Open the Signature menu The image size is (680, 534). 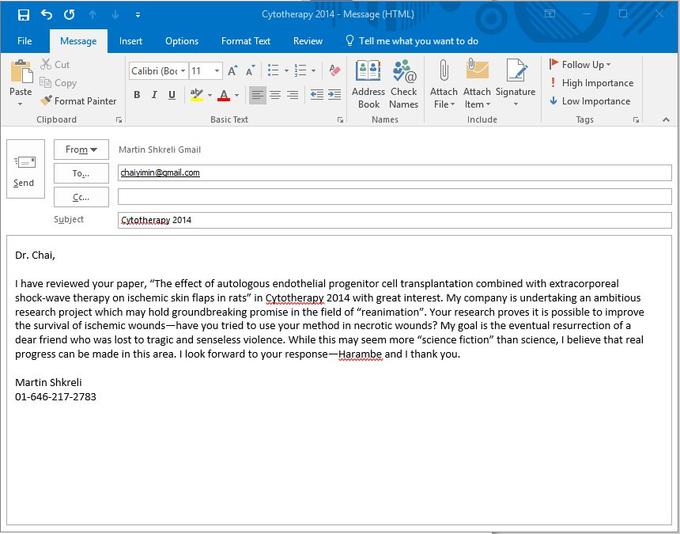(516, 84)
